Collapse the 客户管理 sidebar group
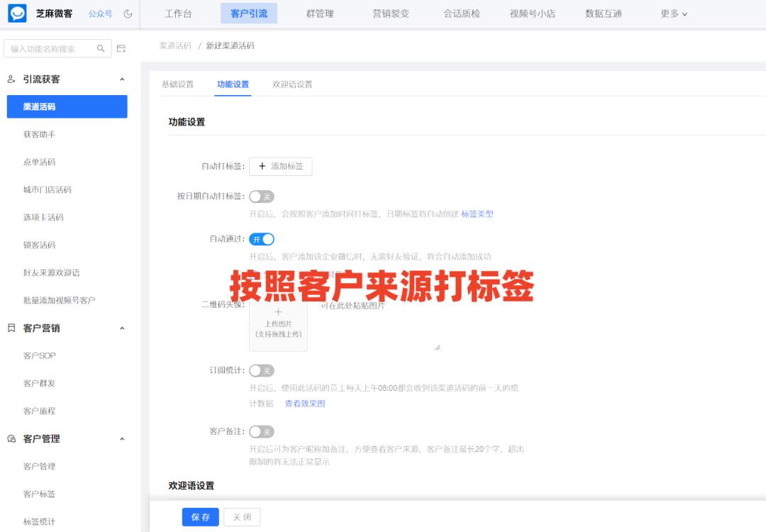This screenshot has width=766, height=532. tap(122, 438)
